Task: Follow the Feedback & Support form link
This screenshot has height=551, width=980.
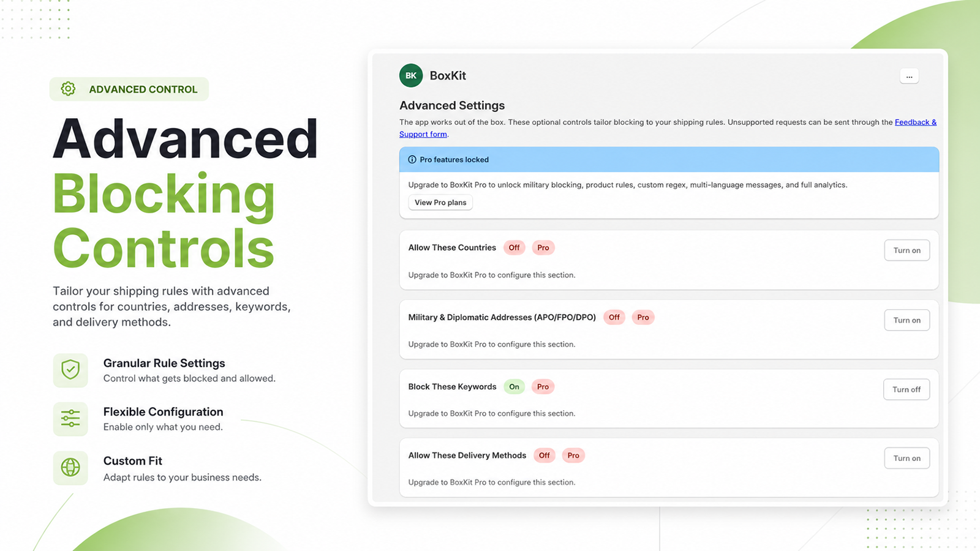Action: click(916, 122)
